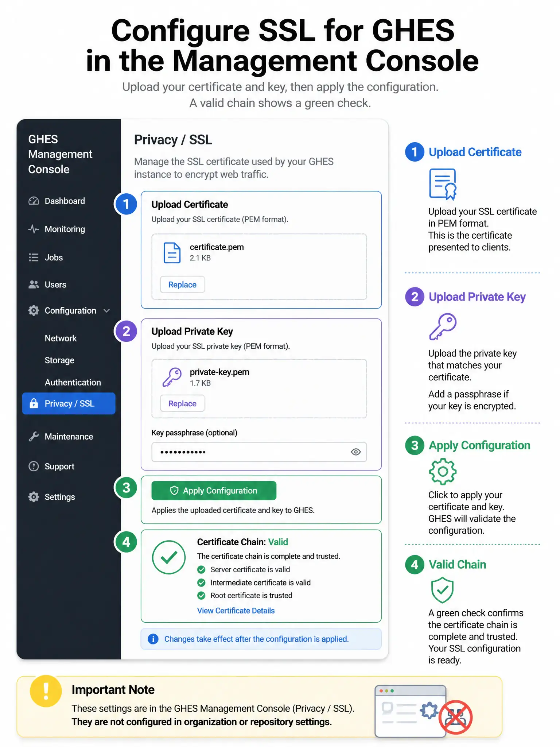
Task: Click the certificate.pem file icon
Action: (x=172, y=253)
